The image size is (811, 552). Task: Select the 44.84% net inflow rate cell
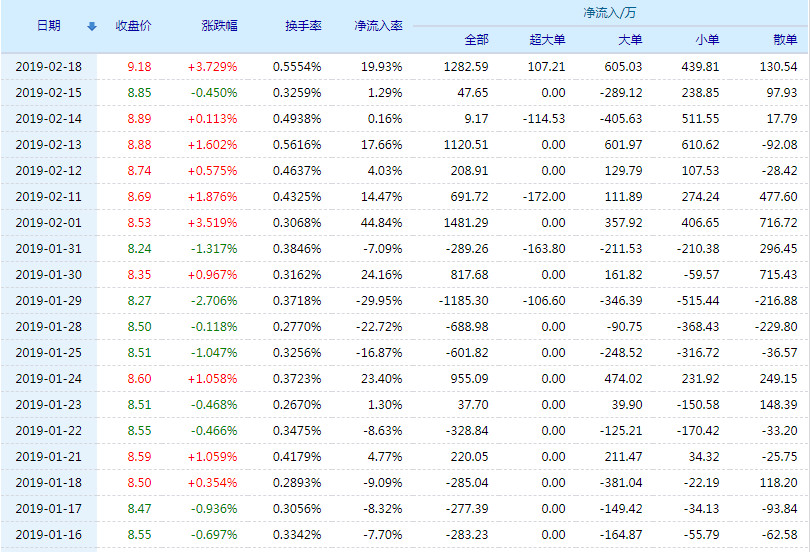[x=383, y=222]
